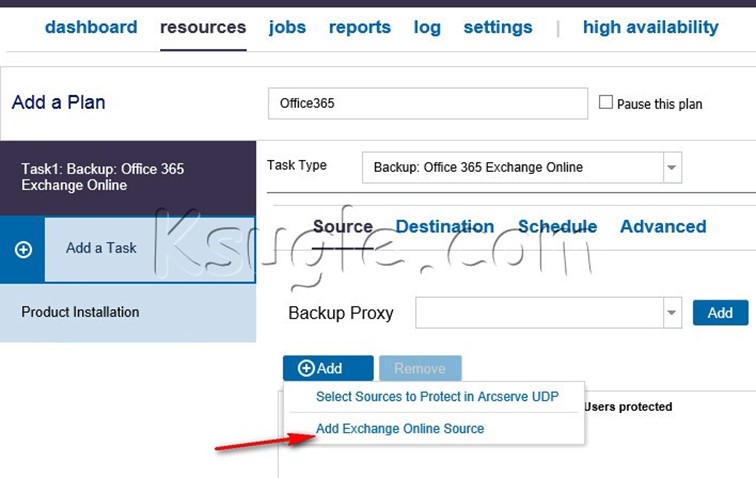Click the Task Type field showing Backup Office 365
Viewport: 756px width, 478px height.
click(522, 167)
